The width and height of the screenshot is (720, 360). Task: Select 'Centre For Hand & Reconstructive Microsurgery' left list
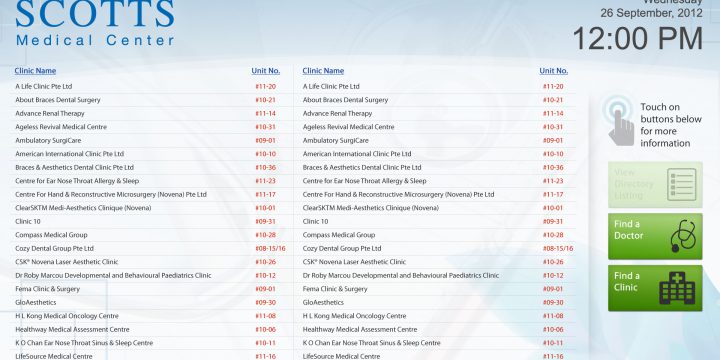(x=111, y=195)
